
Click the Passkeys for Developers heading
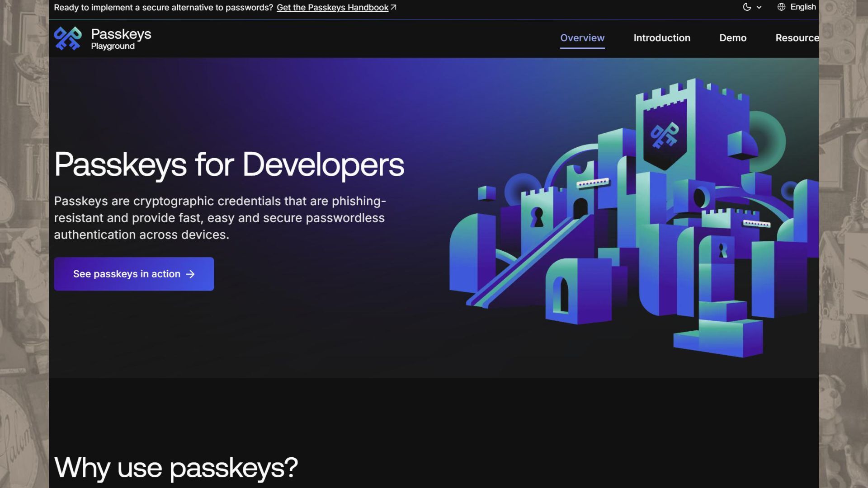point(229,164)
